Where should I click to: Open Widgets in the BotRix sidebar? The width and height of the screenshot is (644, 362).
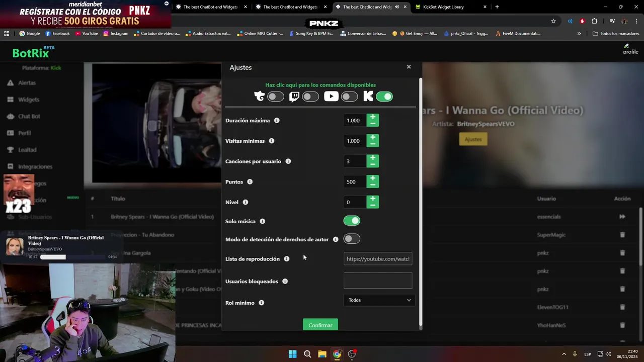tap(29, 100)
